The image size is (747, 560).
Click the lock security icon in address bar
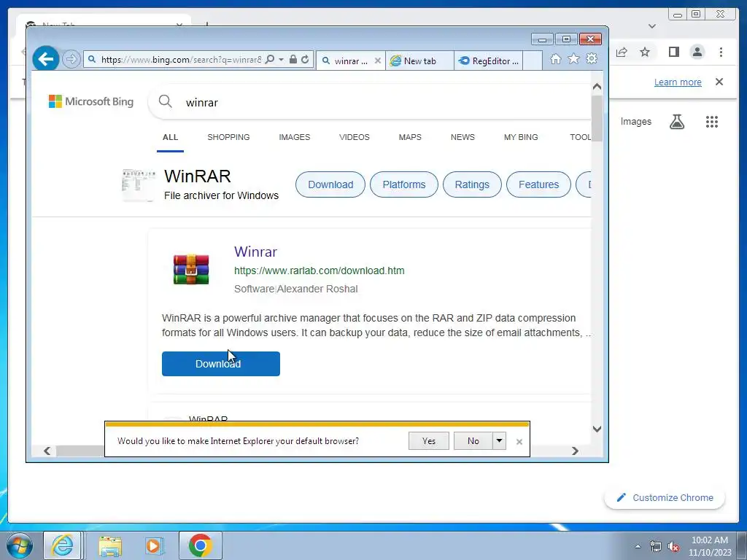pos(293,60)
